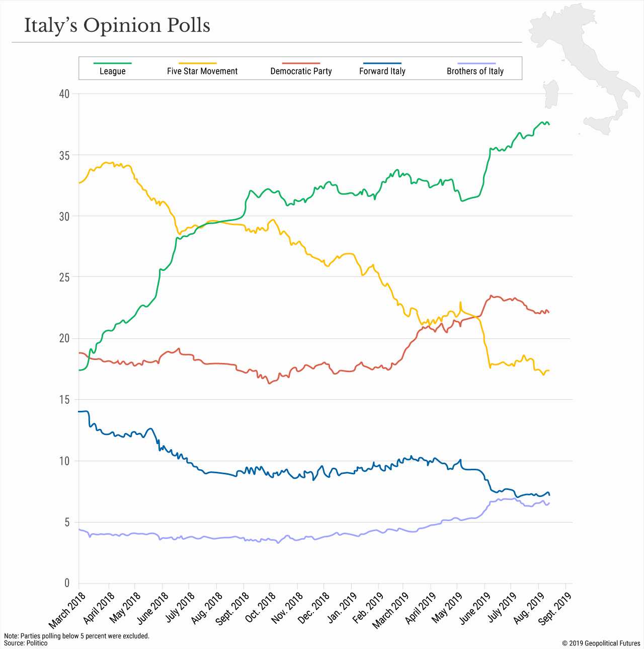The width and height of the screenshot is (644, 649).
Task: Select the Forward Italy legend label
Action: point(382,71)
